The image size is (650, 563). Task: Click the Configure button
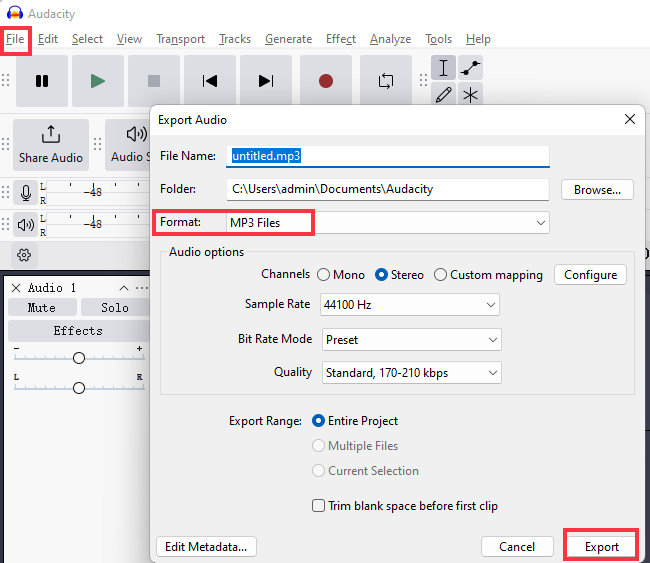pyautogui.click(x=590, y=275)
